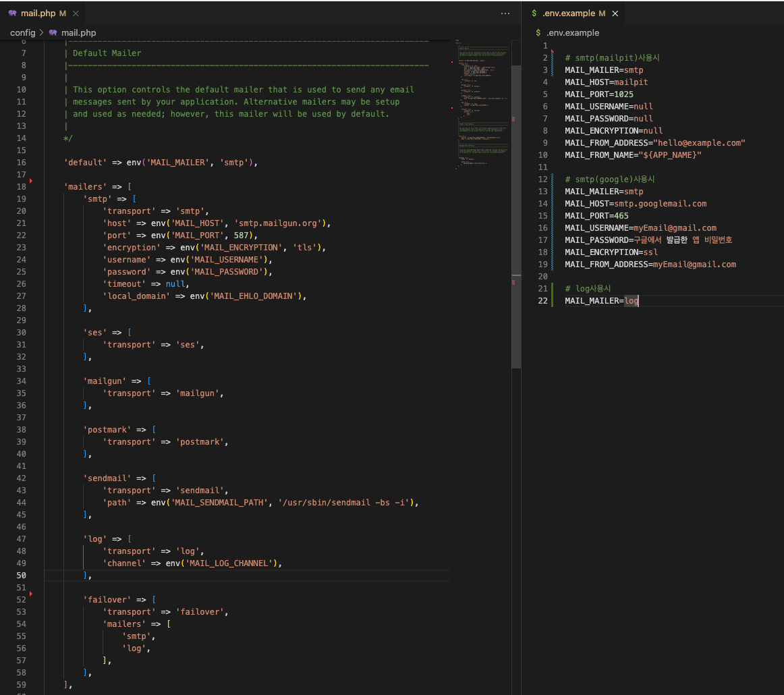Viewport: 784px width, 695px height.
Task: Place cursor on 'smtp.mailgun.org' host value
Action: tap(278, 223)
